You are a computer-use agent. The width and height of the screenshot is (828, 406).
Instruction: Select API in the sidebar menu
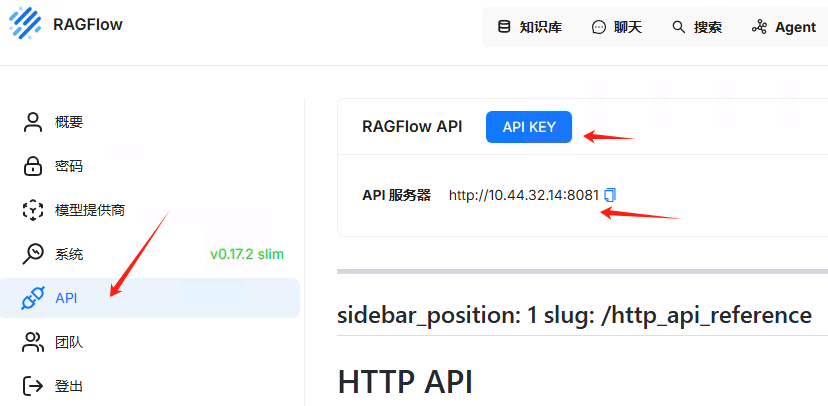pyautogui.click(x=150, y=298)
